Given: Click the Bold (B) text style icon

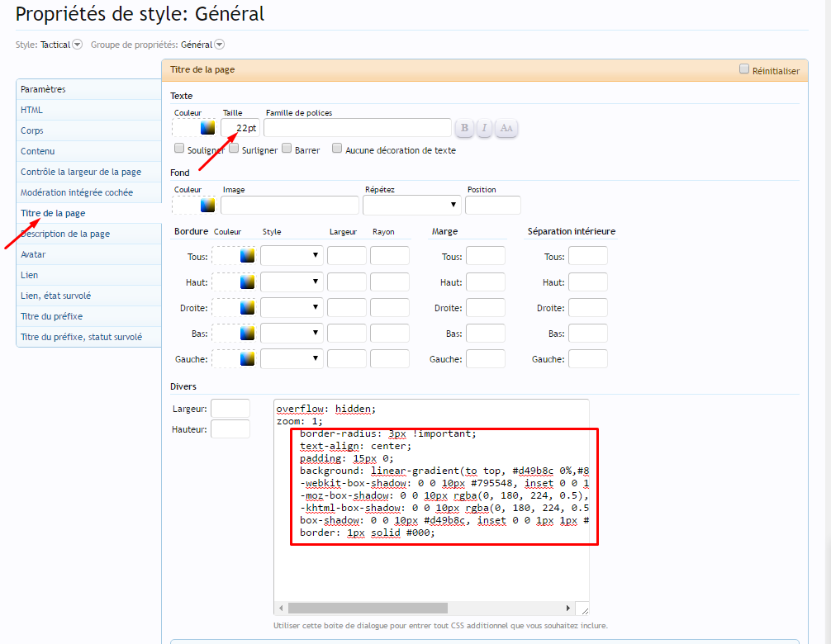Looking at the screenshot, I should tap(464, 128).
